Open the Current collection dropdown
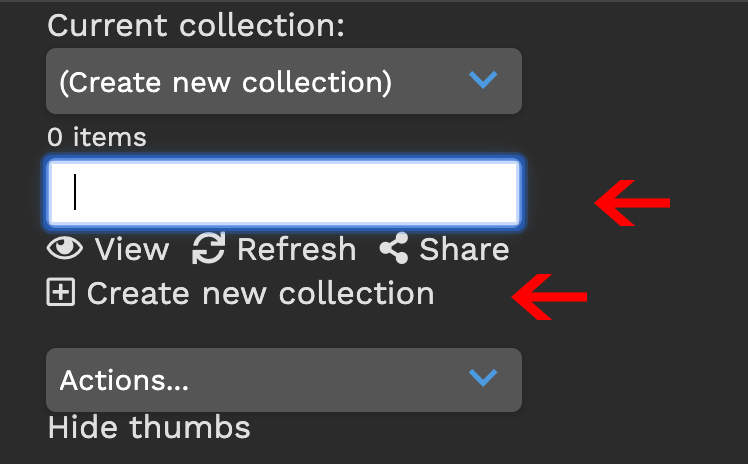This screenshot has width=748, height=464. 284,81
